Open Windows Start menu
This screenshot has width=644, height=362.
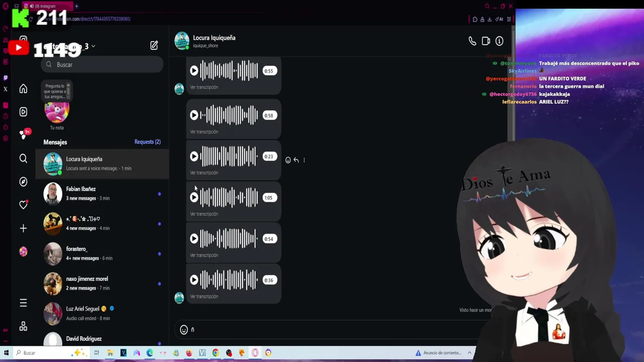[6, 353]
